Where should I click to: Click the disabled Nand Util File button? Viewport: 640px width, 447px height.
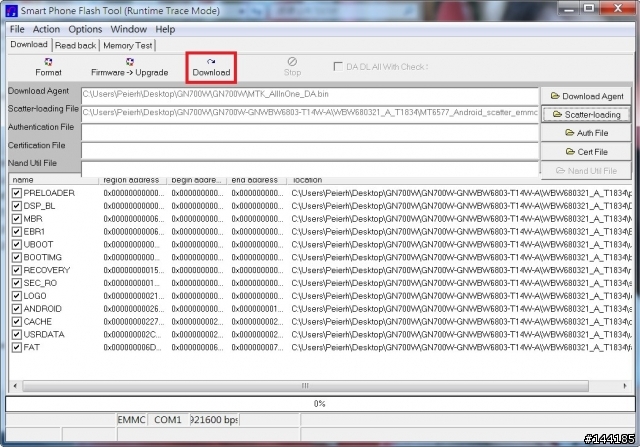pyautogui.click(x=586, y=171)
